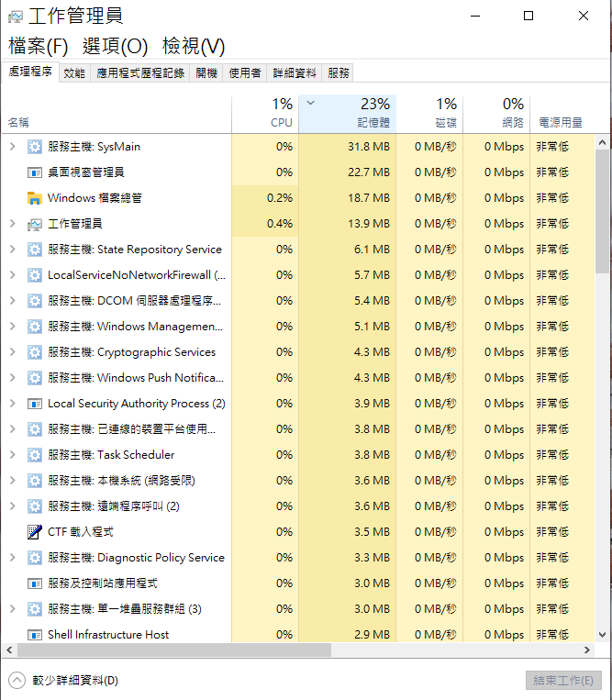Image resolution: width=612 pixels, height=700 pixels.
Task: Expand the 工作管理員 process row
Action: pyautogui.click(x=13, y=224)
